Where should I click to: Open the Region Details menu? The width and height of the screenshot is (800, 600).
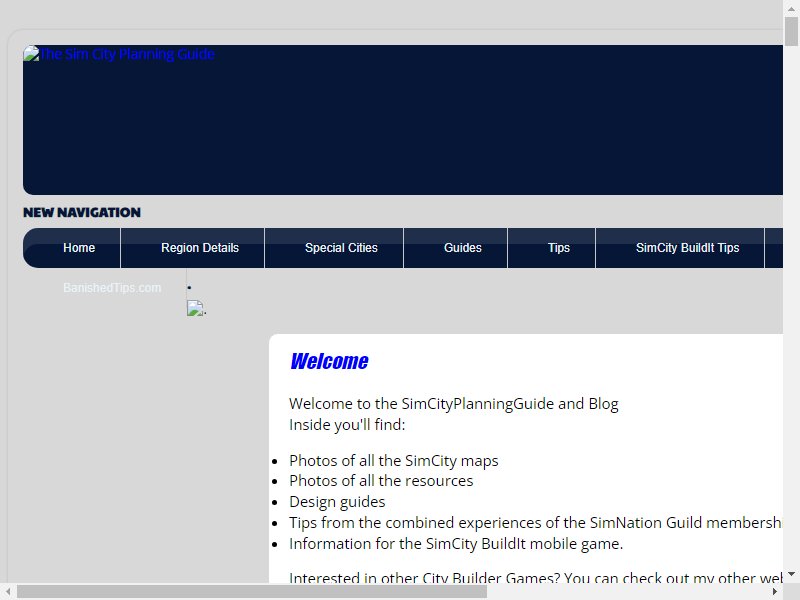(193, 248)
